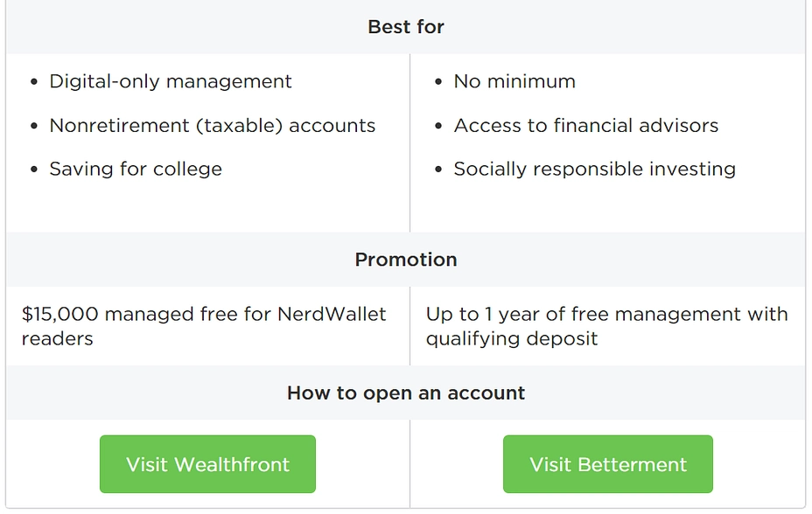Click the Visit Betterment button
Image resolution: width=812 pixels, height=514 pixels.
[608, 464]
